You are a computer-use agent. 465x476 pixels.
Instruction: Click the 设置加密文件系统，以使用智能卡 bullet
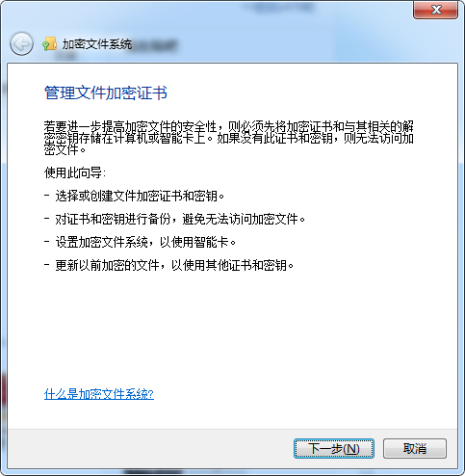coord(145,242)
